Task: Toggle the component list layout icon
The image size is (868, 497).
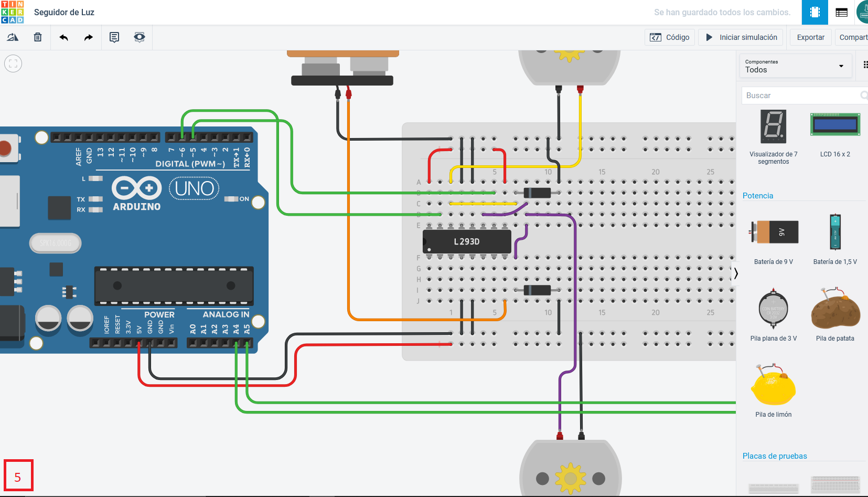Action: click(x=865, y=65)
